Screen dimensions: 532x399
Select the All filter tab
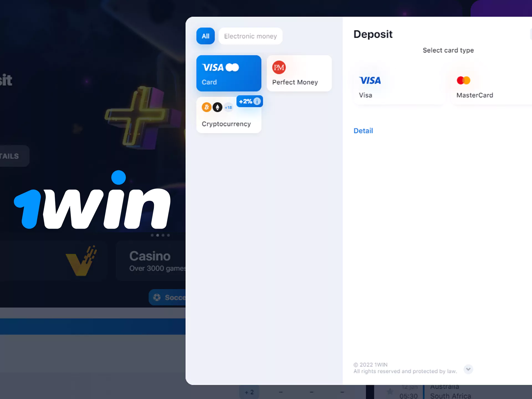[205, 36]
